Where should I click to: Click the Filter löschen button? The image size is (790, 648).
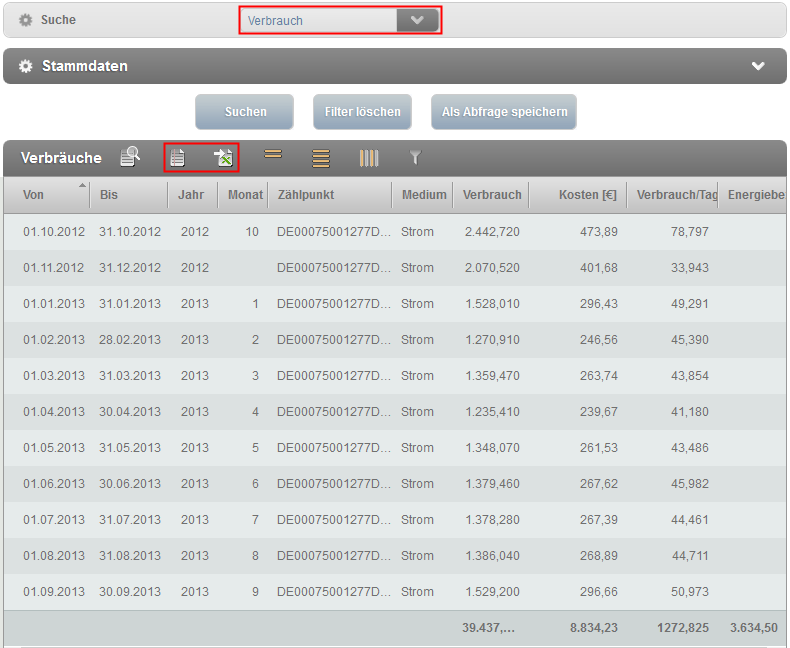tap(362, 112)
